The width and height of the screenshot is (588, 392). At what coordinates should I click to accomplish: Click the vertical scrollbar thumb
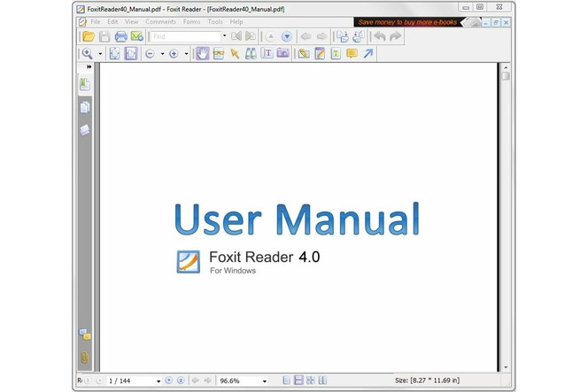pos(506,76)
